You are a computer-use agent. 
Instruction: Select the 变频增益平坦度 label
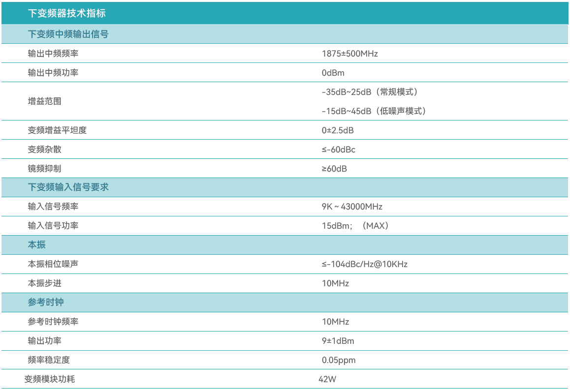point(57,130)
